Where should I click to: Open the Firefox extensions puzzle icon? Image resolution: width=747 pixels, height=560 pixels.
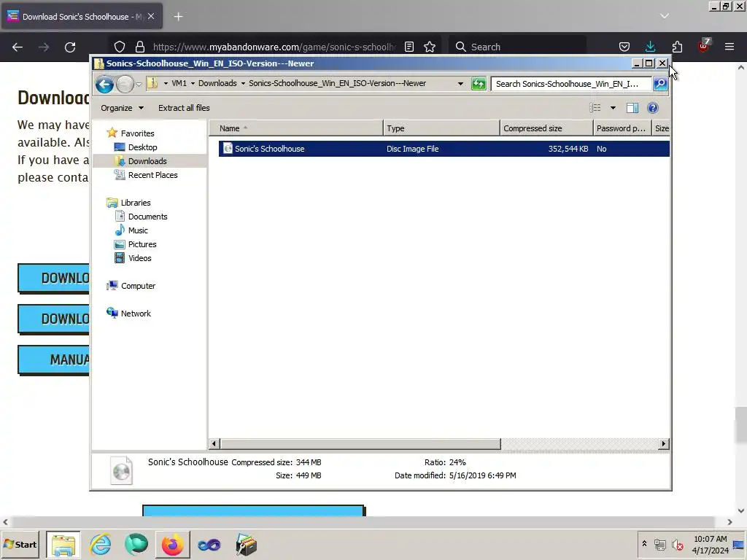[x=677, y=47]
